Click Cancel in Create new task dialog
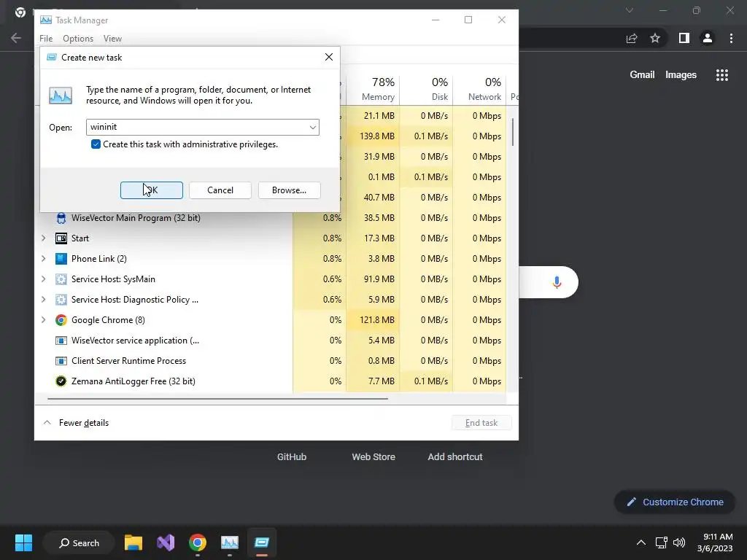 220,190
